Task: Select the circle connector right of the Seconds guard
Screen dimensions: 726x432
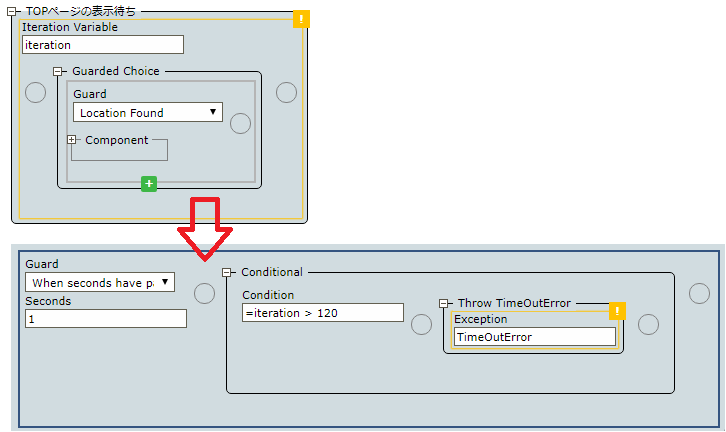Action: (204, 294)
